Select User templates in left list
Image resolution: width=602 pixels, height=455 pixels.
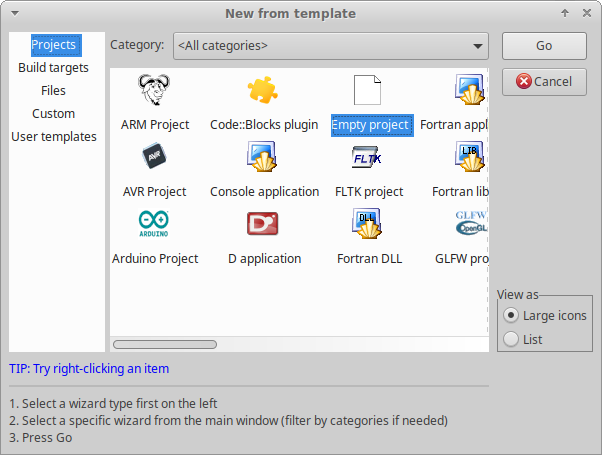click(x=53, y=137)
